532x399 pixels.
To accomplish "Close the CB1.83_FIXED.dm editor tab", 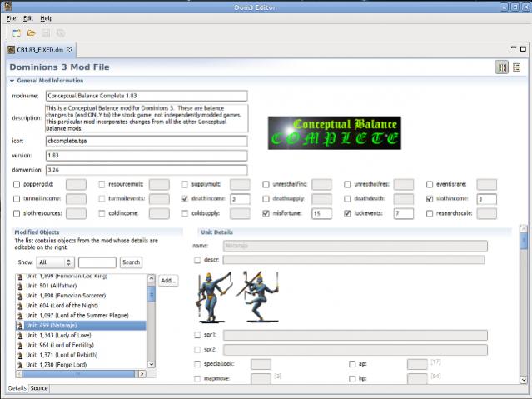I will [x=72, y=51].
